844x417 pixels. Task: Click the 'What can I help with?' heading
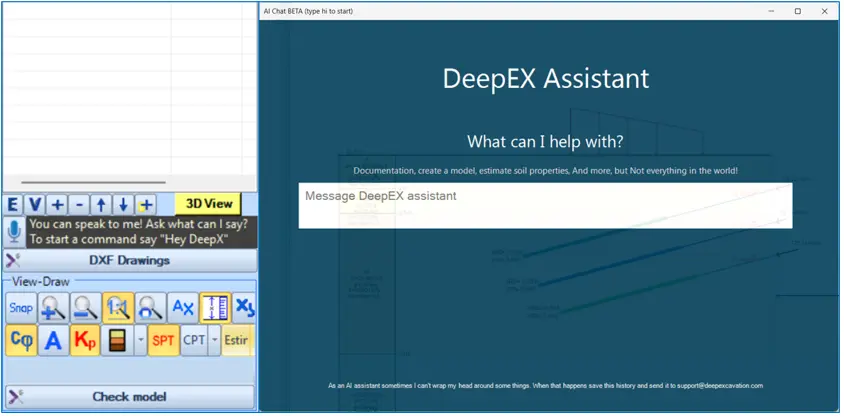coord(545,142)
